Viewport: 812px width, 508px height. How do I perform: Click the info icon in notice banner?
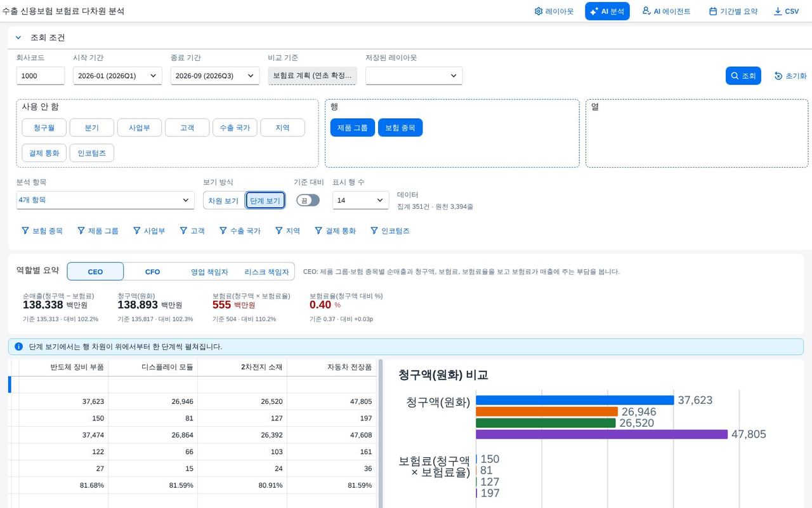(19, 347)
